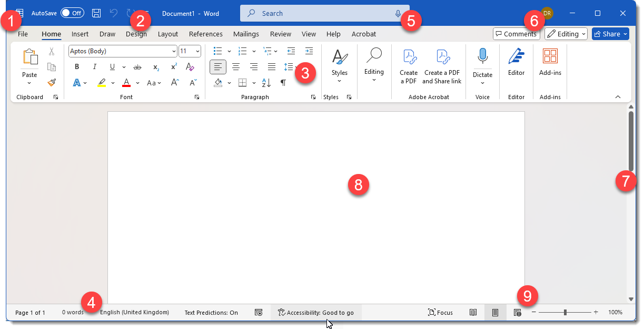Click Create a PDF button
This screenshot has height=329, width=644.
pyautogui.click(x=409, y=66)
